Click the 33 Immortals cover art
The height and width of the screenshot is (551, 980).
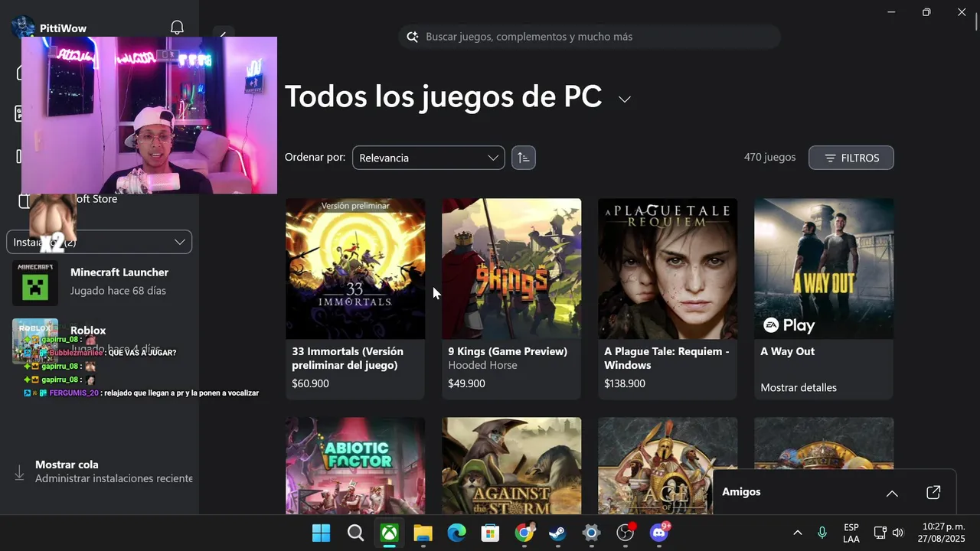355,269
